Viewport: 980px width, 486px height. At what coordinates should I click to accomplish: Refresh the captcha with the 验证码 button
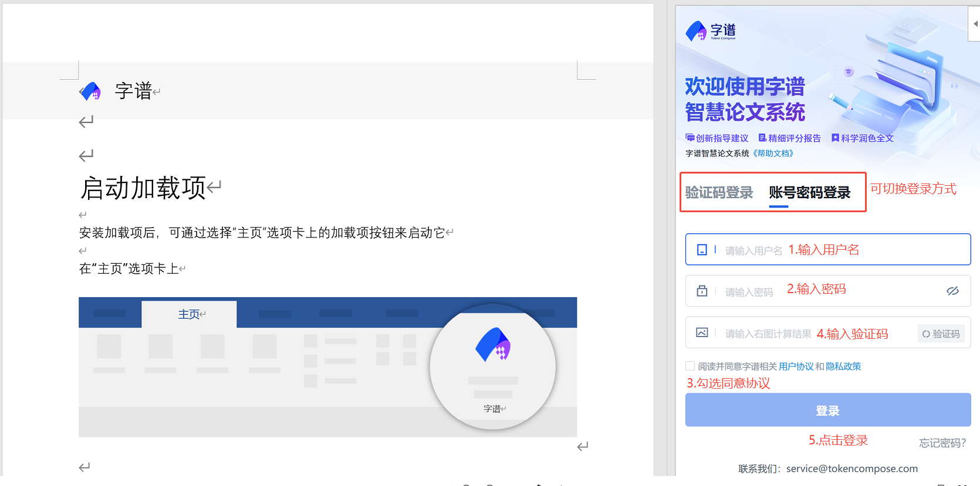point(941,334)
